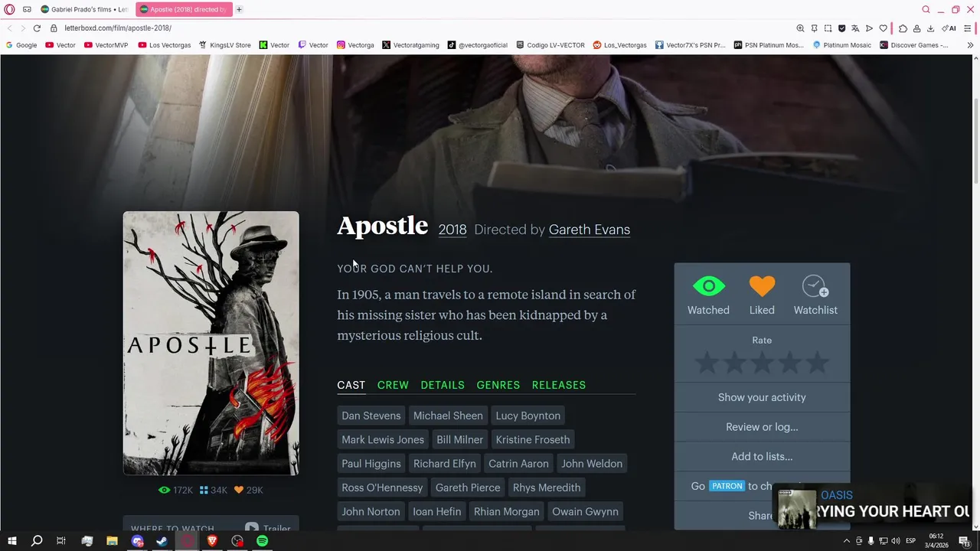Viewport: 980px width, 551px height.
Task: Click the address bar URL
Action: tap(118, 28)
